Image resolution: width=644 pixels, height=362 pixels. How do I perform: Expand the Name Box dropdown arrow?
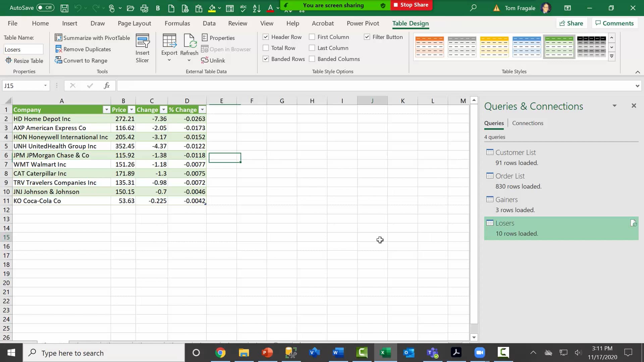click(x=45, y=86)
